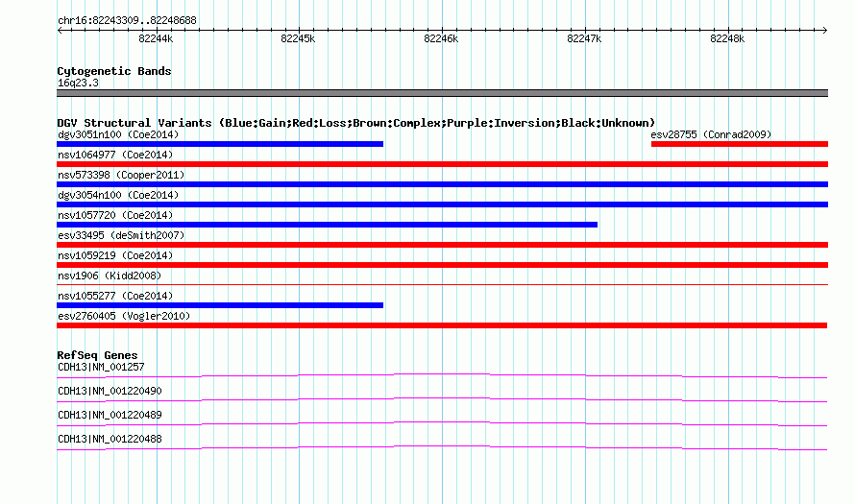The image size is (855, 504).
Task: Click the 82246k ruler tick label
Action: pos(441,38)
